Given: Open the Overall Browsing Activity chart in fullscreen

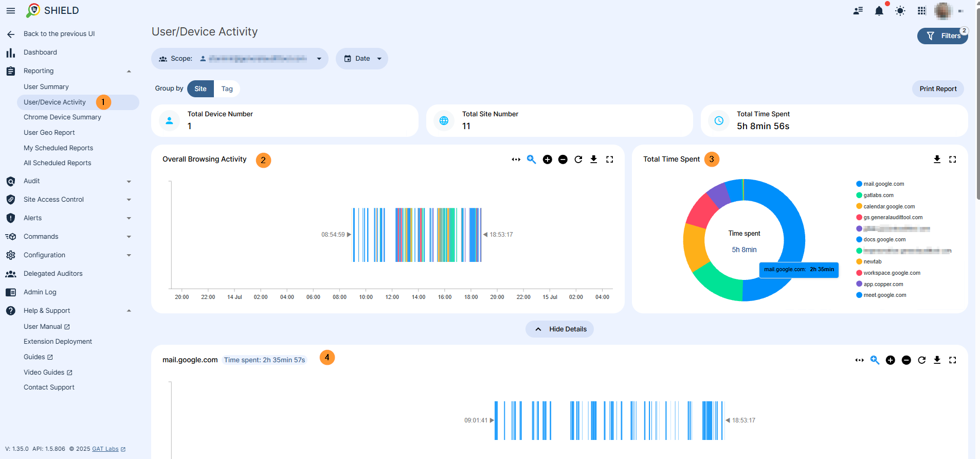Looking at the screenshot, I should click(x=610, y=160).
